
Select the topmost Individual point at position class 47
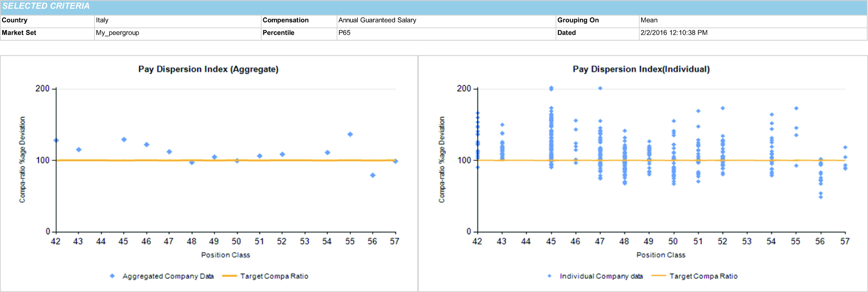click(x=600, y=88)
